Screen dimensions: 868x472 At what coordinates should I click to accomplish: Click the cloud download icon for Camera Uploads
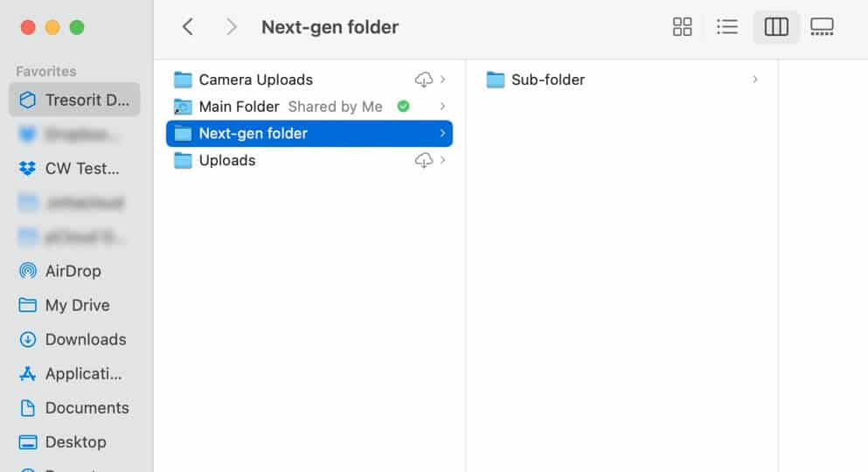coord(423,80)
